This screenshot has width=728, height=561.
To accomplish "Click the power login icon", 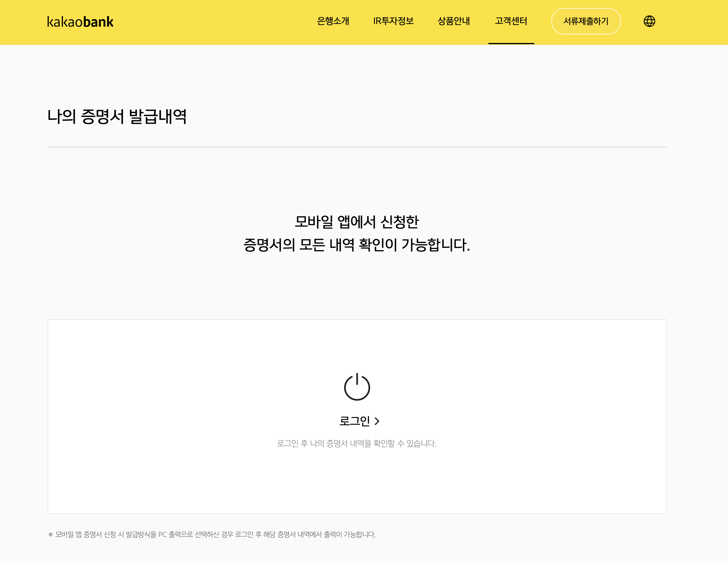I will tap(357, 387).
